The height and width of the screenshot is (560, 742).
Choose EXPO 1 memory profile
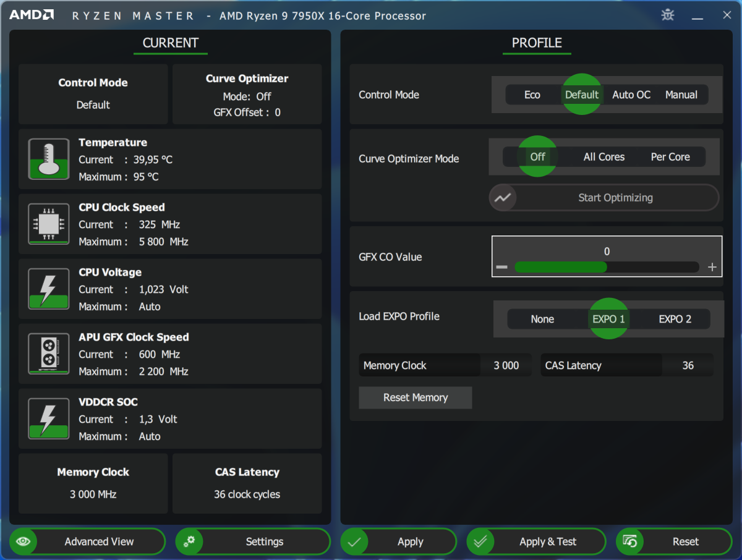click(x=608, y=319)
